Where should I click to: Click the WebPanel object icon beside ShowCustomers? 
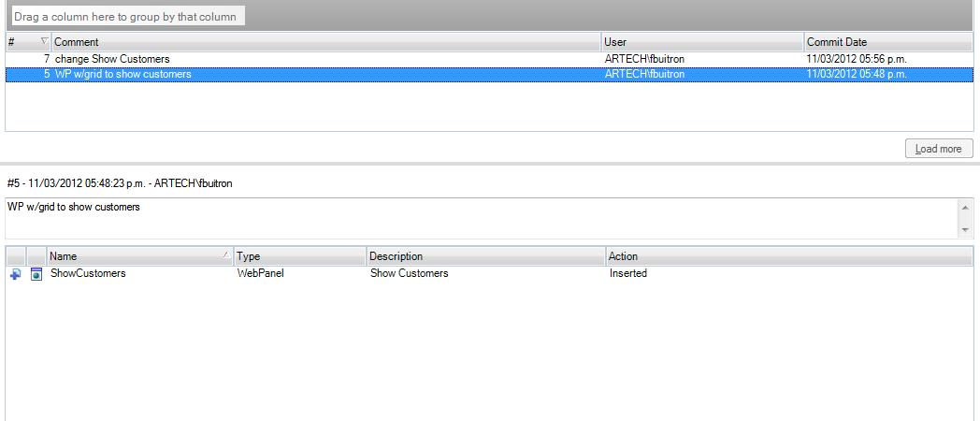pyautogui.click(x=36, y=274)
